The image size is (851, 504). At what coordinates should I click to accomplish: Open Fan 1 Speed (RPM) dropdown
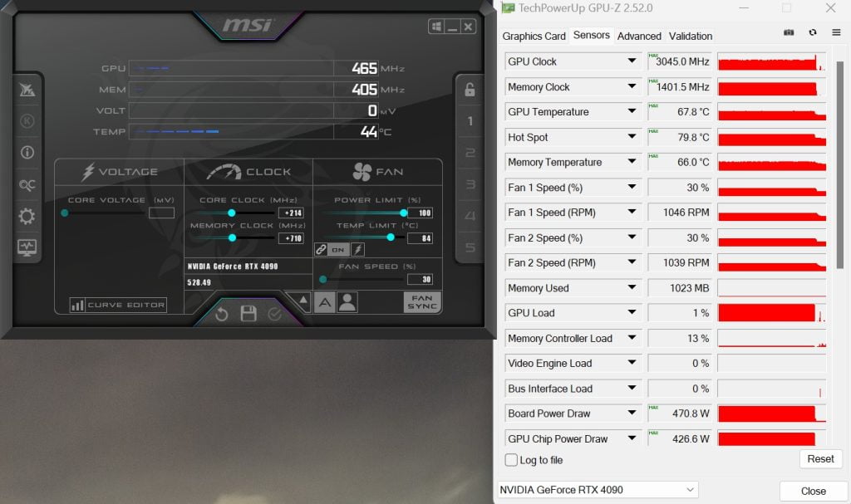click(632, 212)
